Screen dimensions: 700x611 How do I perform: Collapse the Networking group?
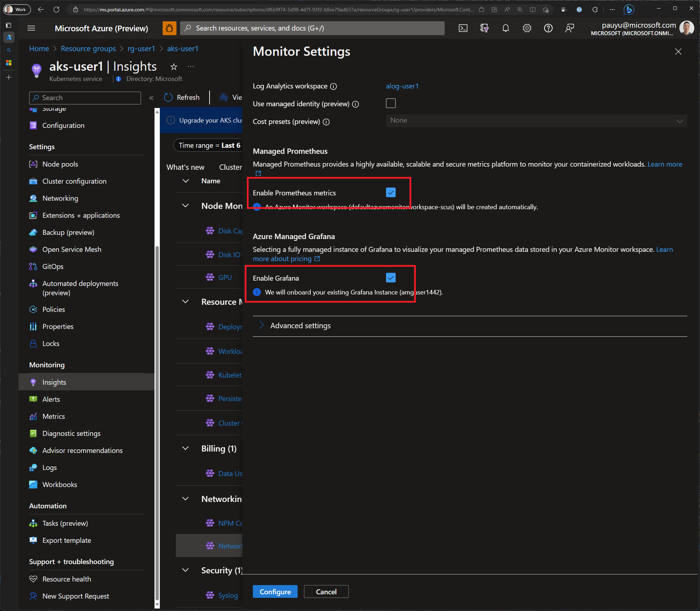pos(185,499)
